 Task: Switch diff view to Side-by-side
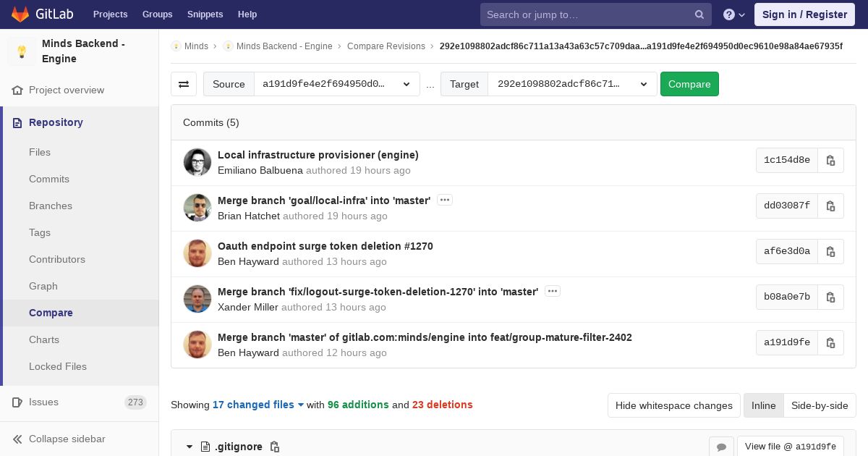tap(820, 405)
